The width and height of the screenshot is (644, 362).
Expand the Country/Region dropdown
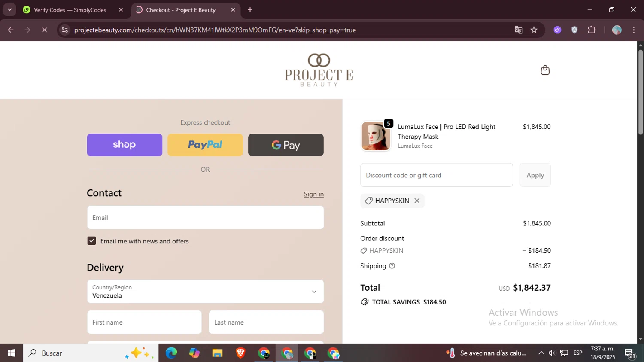click(x=205, y=292)
